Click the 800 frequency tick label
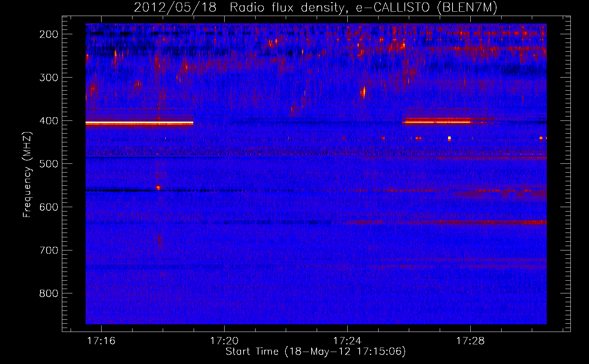The height and width of the screenshot is (364, 589). (49, 293)
